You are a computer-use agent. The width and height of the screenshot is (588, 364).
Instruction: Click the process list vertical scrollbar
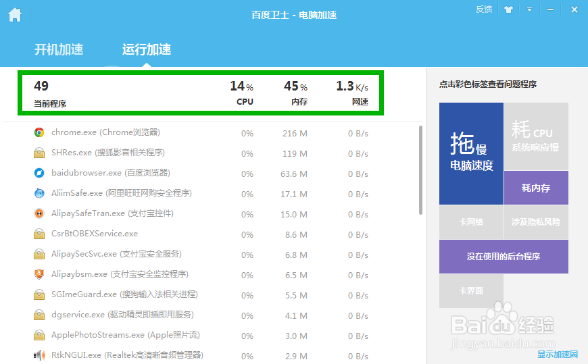pyautogui.click(x=421, y=170)
